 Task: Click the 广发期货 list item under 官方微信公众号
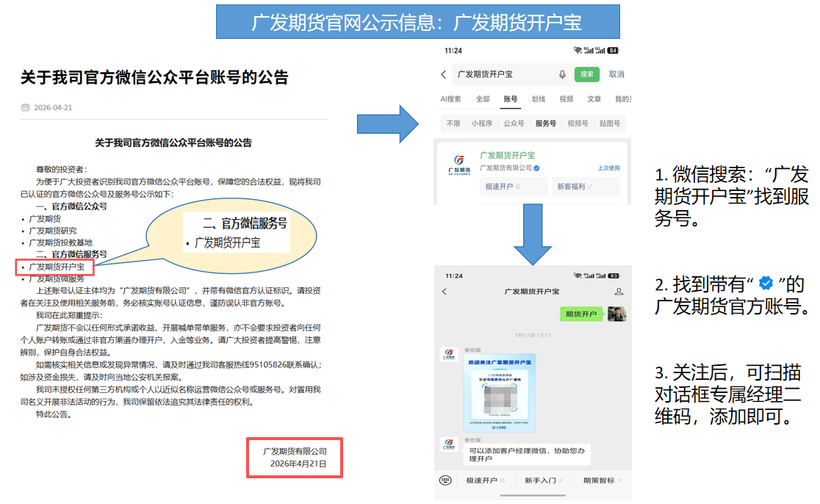tap(45, 218)
